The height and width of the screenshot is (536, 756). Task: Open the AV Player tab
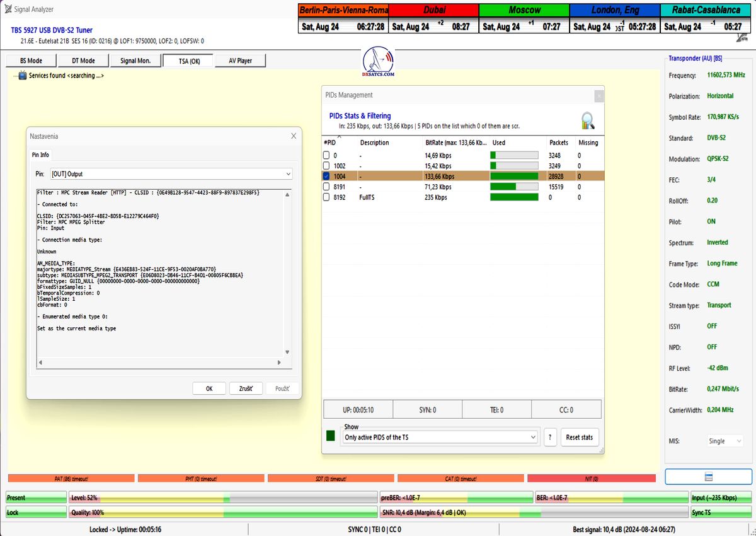[x=240, y=61]
